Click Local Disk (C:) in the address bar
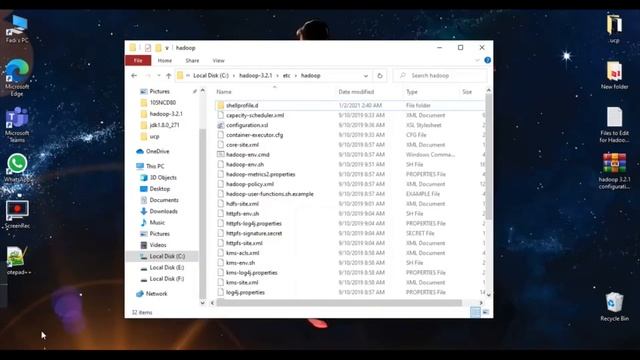Viewport: 640px width, 360px height. click(x=211, y=76)
